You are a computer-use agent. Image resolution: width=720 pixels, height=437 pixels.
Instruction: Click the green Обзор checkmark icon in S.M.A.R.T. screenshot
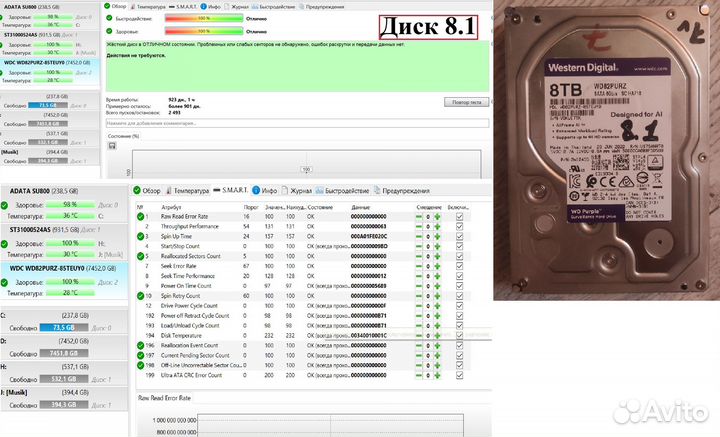(x=137, y=190)
